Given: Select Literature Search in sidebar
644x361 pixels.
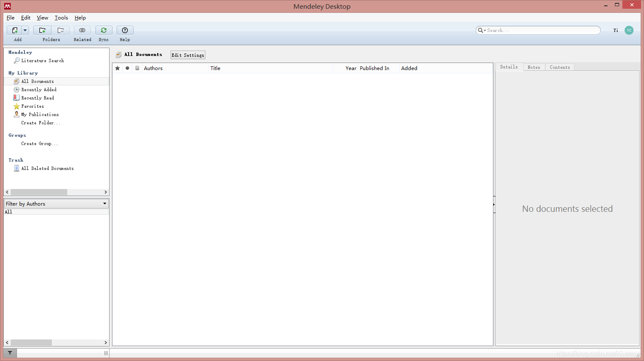Looking at the screenshot, I should click(x=43, y=61).
